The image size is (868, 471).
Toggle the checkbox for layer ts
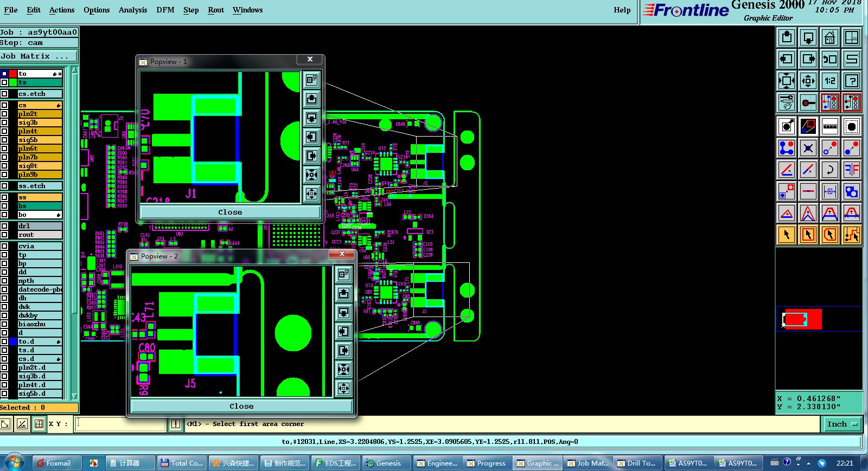[4, 82]
